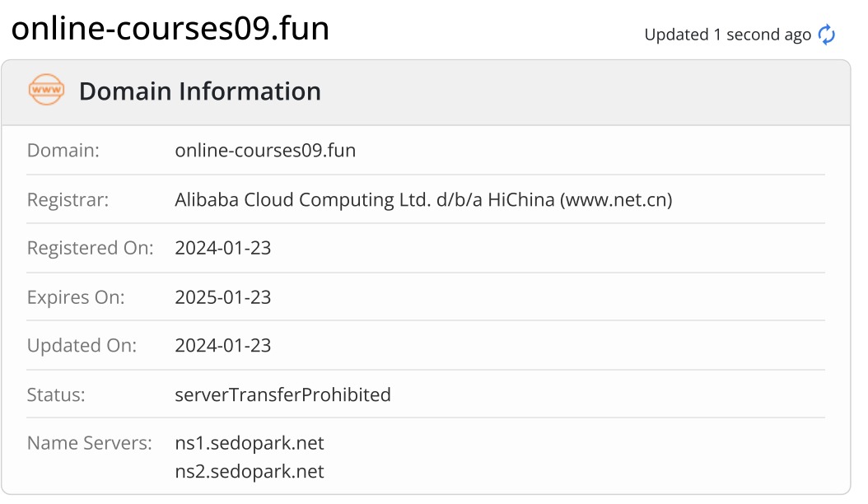
Task: Click the 'Registrar:' field label
Action: [68, 200]
